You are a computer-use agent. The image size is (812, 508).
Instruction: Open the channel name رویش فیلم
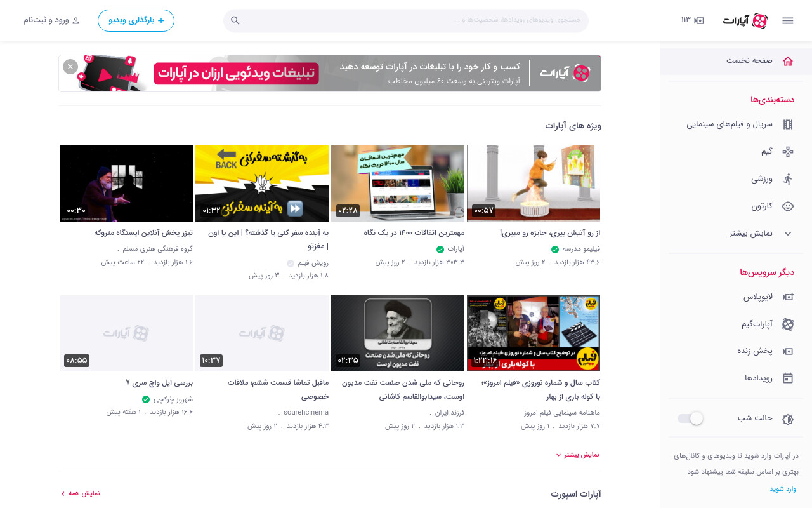(313, 263)
